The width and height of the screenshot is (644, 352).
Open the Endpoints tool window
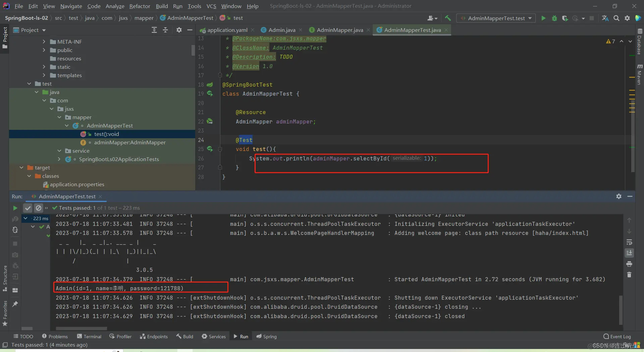tap(154, 336)
